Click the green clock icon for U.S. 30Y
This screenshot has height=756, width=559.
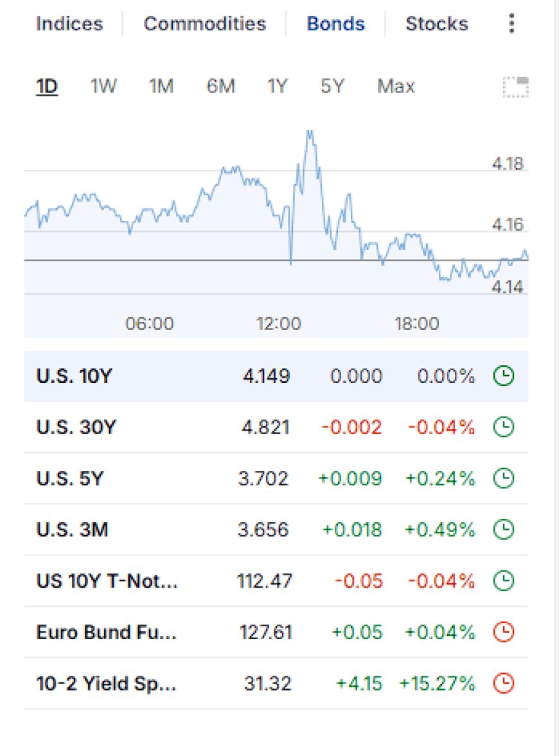click(504, 427)
